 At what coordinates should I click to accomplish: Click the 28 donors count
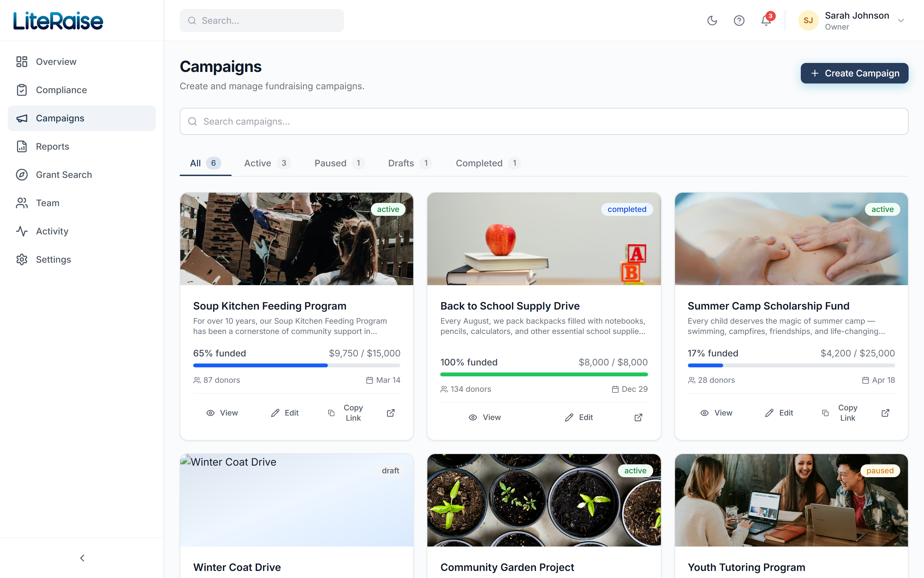click(711, 380)
